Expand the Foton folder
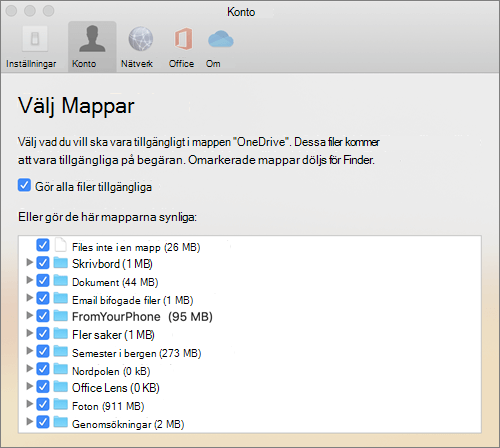 pyautogui.click(x=29, y=404)
